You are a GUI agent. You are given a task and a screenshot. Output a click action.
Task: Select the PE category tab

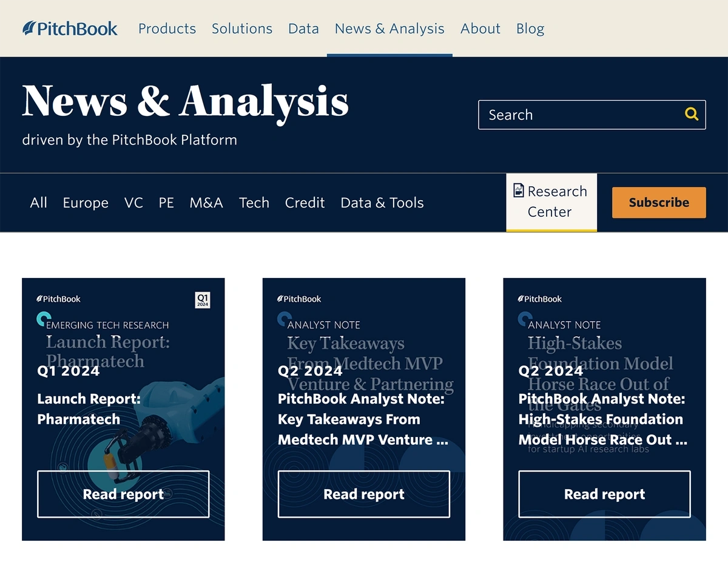[166, 203]
